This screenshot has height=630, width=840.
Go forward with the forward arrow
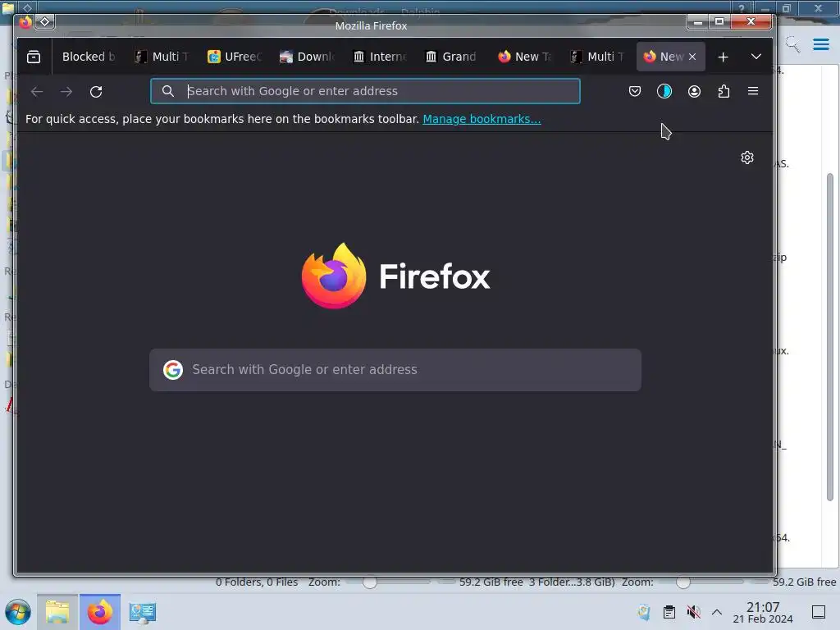[66, 92]
